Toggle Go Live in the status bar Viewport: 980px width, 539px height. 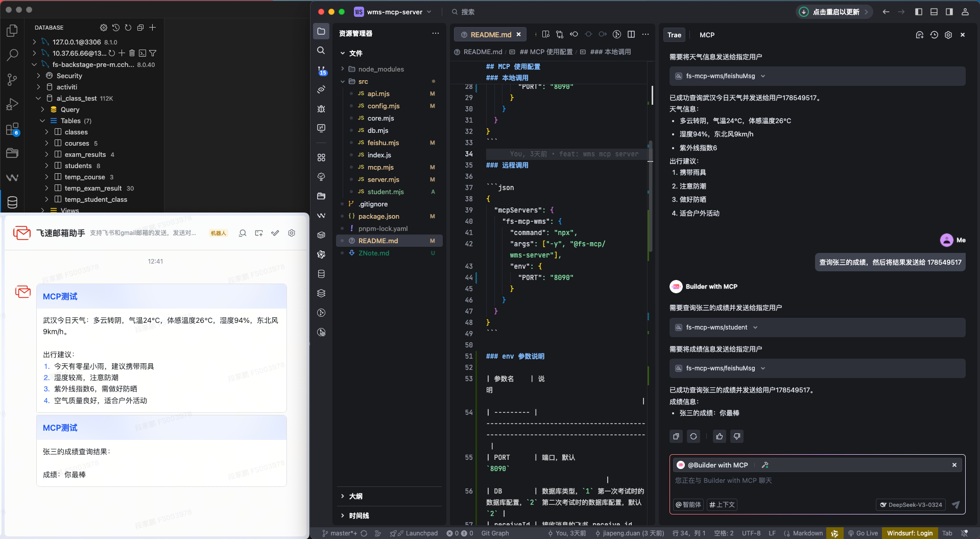[x=863, y=533]
